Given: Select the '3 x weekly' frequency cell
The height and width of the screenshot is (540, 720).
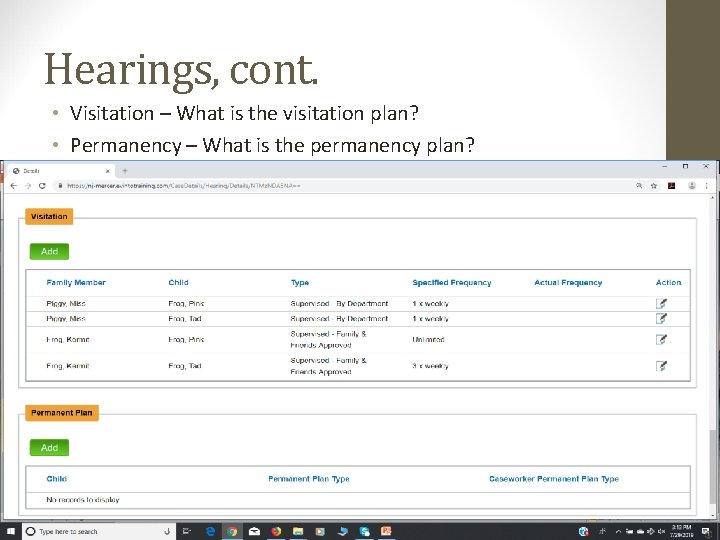Looking at the screenshot, I should pyautogui.click(x=430, y=366).
